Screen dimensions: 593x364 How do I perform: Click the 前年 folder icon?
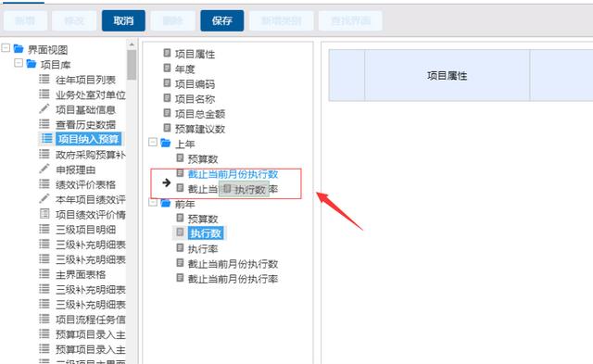coord(166,203)
